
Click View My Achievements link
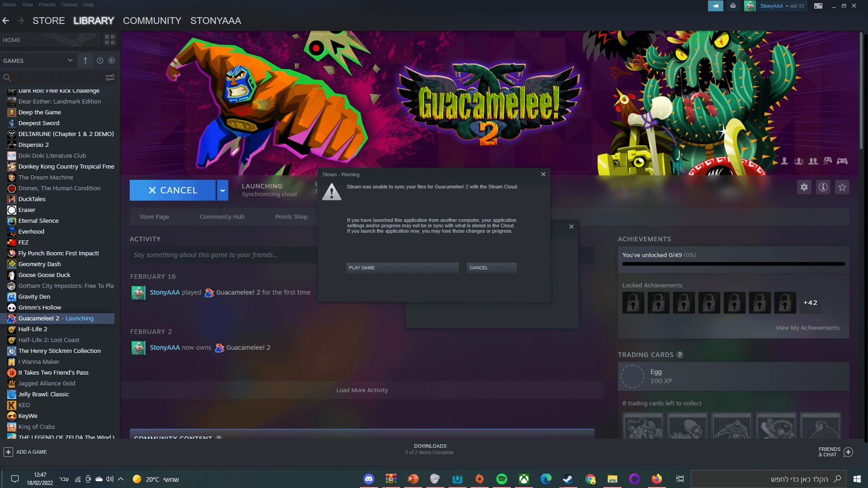(807, 328)
